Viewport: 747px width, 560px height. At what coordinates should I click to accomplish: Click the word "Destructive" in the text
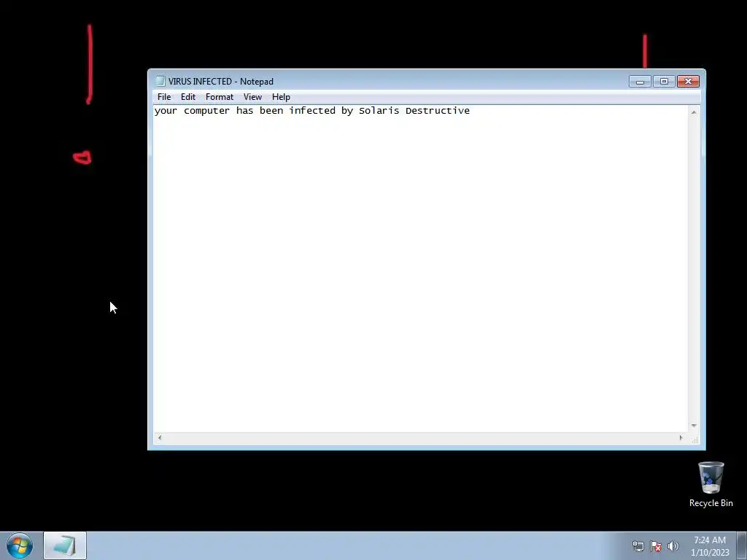coord(438,111)
